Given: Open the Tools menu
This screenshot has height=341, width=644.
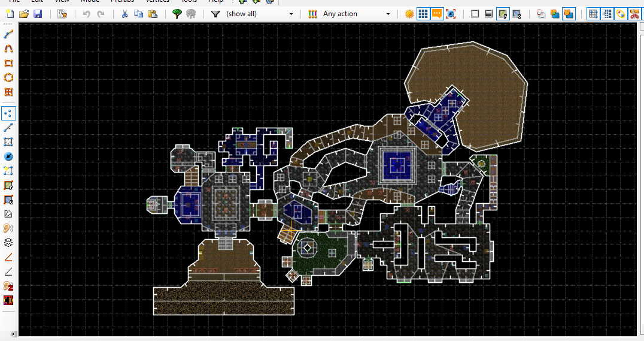Looking at the screenshot, I should (x=189, y=1).
